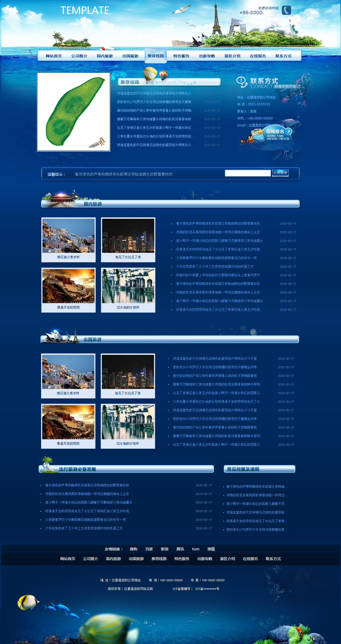This screenshot has height=644, width=341.
Task: Click the arrow icon on 在线报名 banner
Action: (289, 131)
